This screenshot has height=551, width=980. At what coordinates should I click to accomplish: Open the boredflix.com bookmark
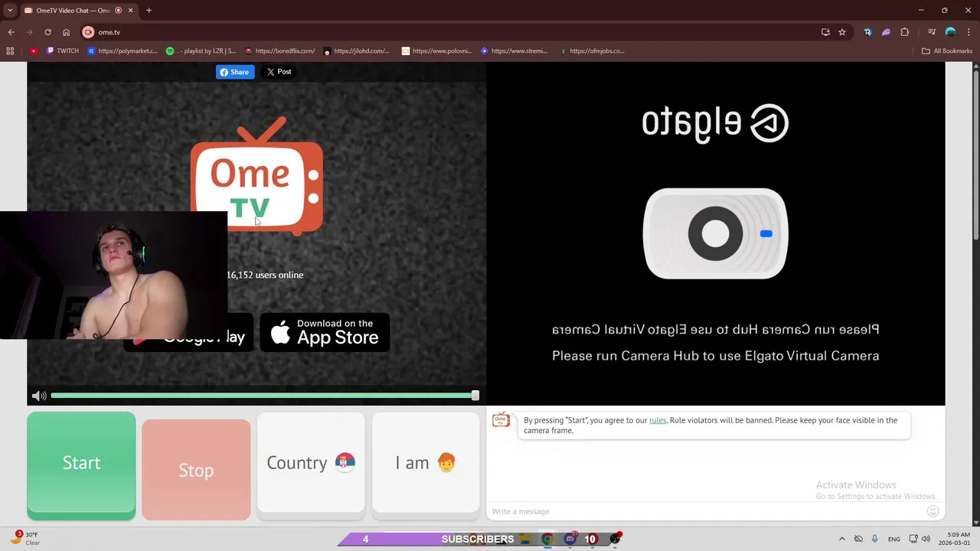point(279,51)
